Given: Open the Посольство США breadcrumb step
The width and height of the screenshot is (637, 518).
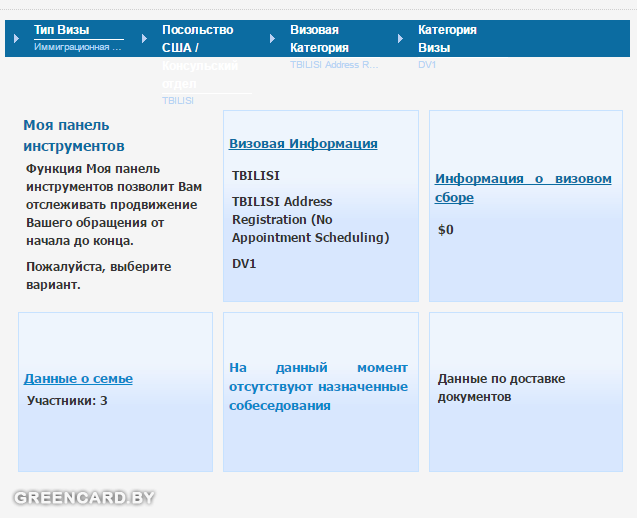Looking at the screenshot, I should click(198, 38).
